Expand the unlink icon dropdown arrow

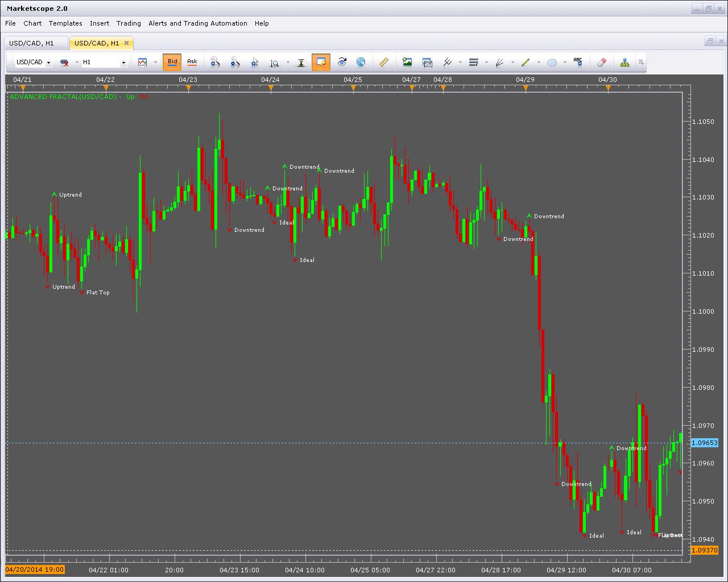click(x=77, y=63)
